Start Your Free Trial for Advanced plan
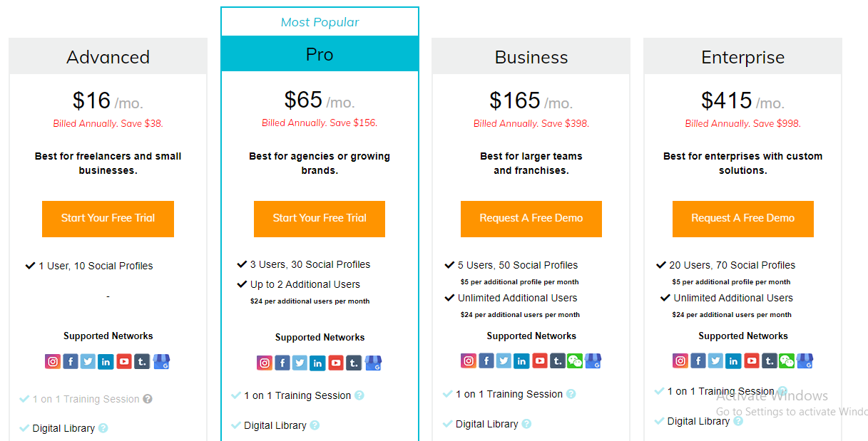This screenshot has width=868, height=441. 108,219
